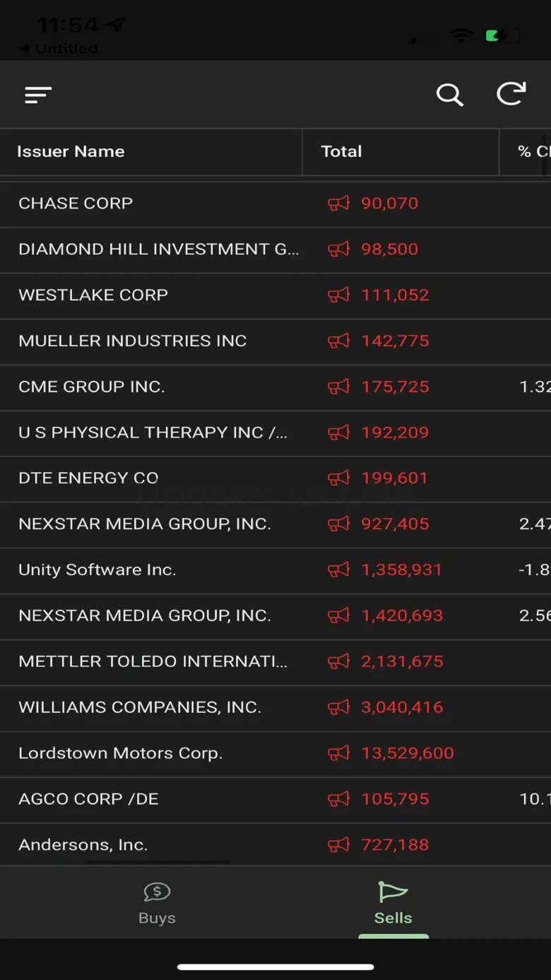Tap megaphone icon in CME GROUP row
551x980 pixels.
(338, 387)
